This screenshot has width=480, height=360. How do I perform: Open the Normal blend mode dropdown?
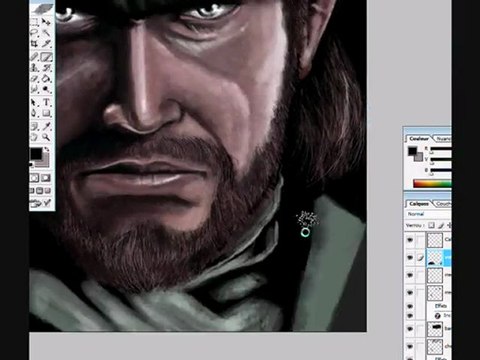point(429,214)
